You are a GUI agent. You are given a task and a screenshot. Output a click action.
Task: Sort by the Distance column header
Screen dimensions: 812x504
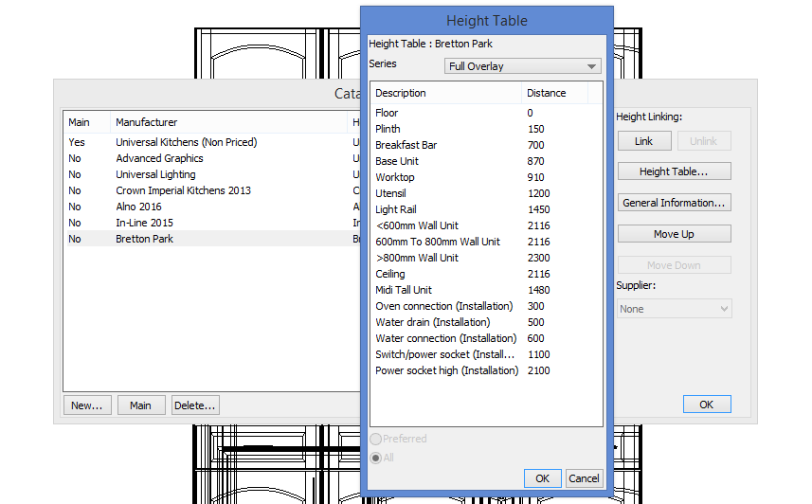(554, 93)
